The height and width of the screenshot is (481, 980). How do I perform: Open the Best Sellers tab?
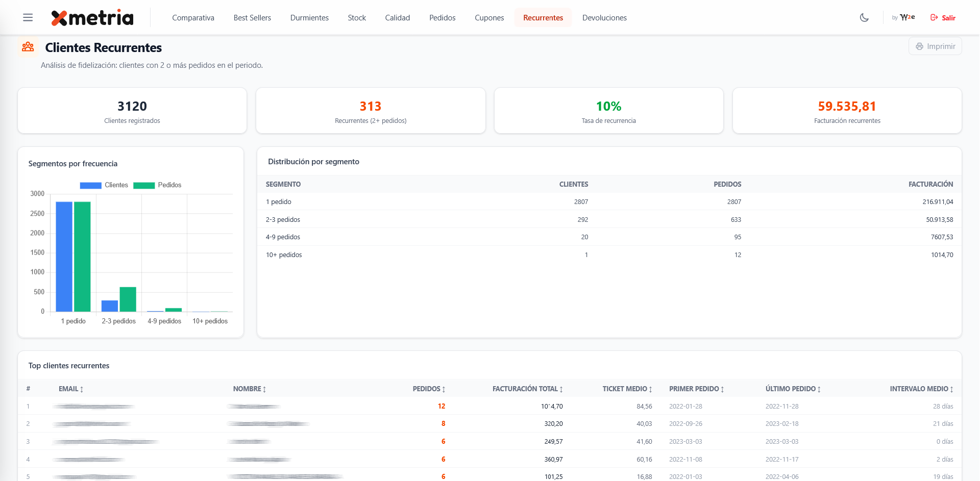point(252,18)
